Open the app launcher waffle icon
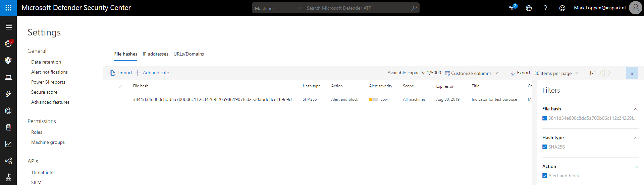 [8, 8]
